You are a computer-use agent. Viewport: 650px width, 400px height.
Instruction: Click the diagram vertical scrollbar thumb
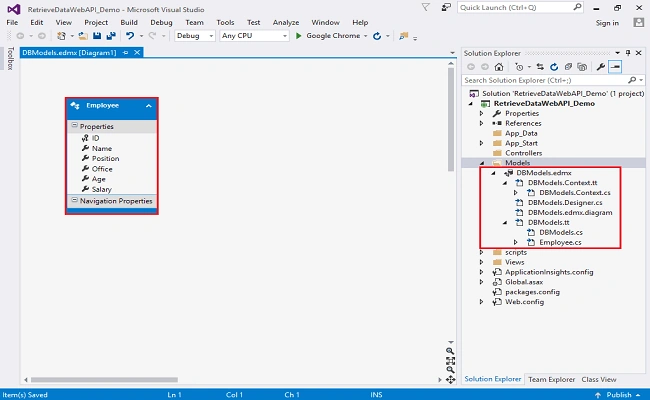point(451,120)
